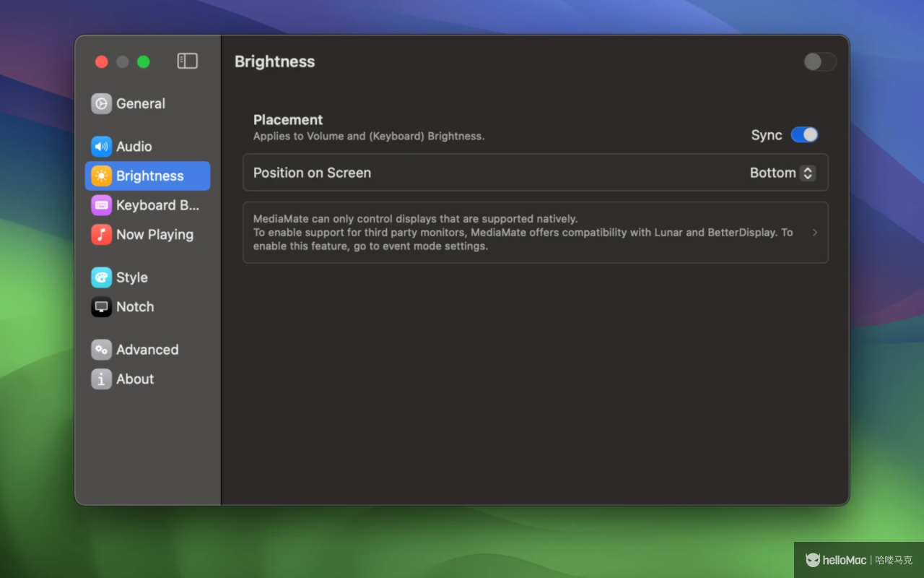Click the Advanced gears icon
The height and width of the screenshot is (578, 924).
click(101, 350)
